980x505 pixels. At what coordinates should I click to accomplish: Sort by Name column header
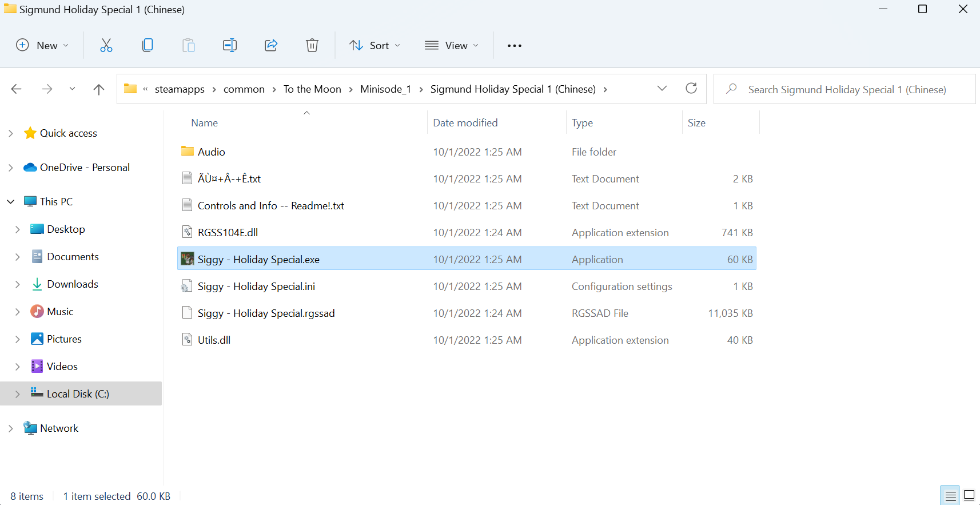pyautogui.click(x=204, y=123)
